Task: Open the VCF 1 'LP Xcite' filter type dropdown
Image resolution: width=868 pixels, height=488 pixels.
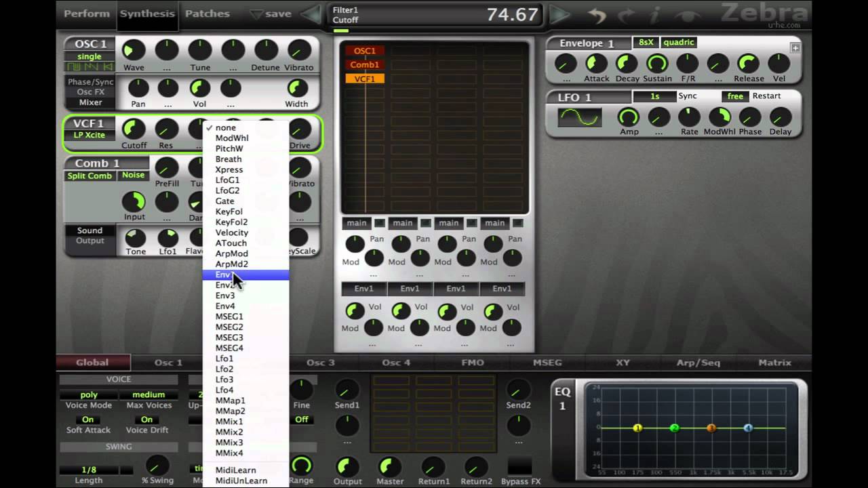Action: (x=89, y=135)
